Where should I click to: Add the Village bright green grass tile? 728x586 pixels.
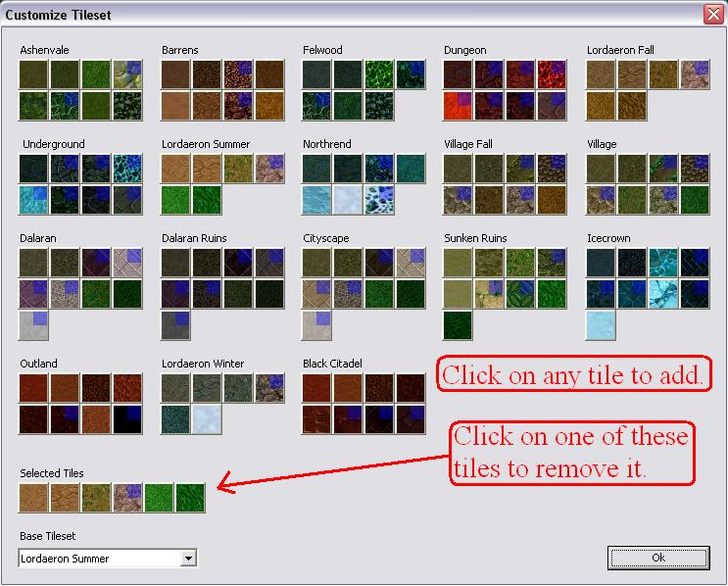pos(696,200)
